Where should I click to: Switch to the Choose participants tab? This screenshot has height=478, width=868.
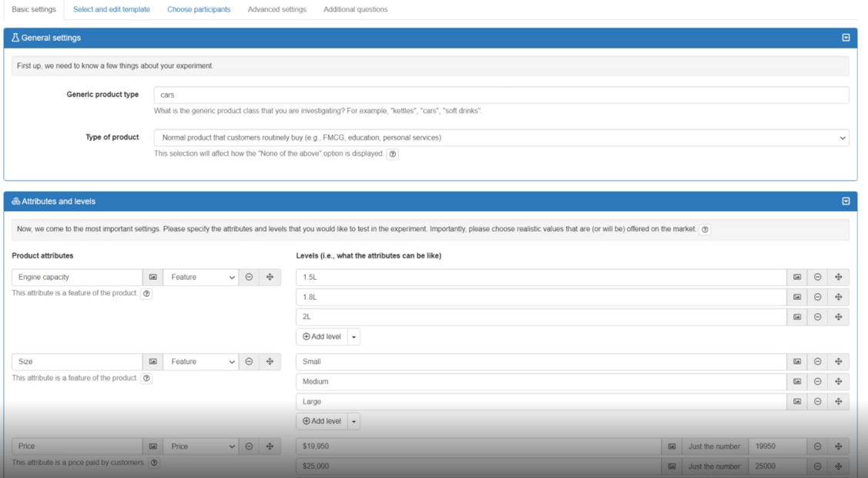click(x=198, y=9)
